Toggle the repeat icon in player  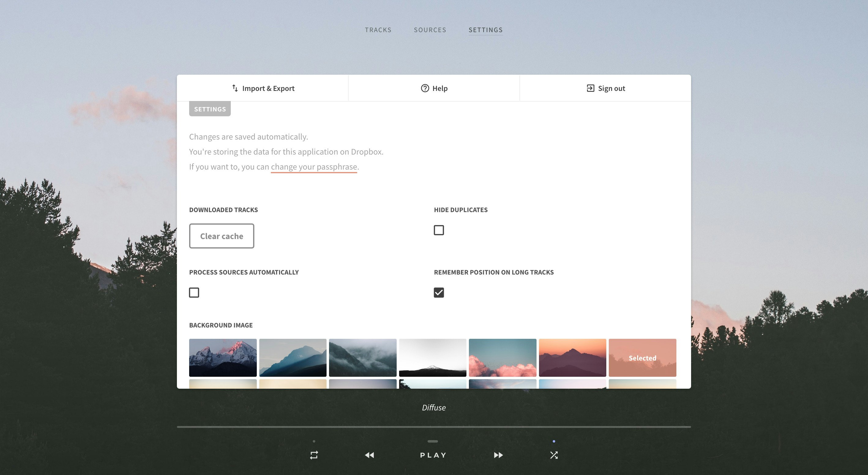coord(314,455)
